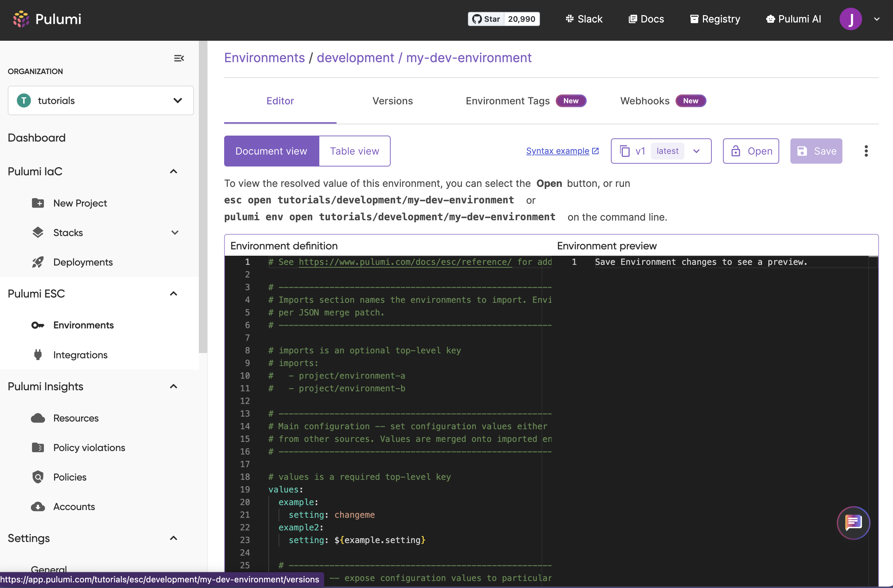Image resolution: width=893 pixels, height=588 pixels.
Task: Select the Editor tab
Action: point(280,100)
